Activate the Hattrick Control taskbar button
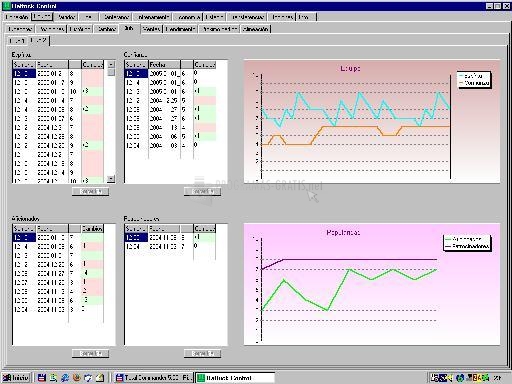Screen dimensions: 512x384 pyautogui.click(x=235, y=378)
